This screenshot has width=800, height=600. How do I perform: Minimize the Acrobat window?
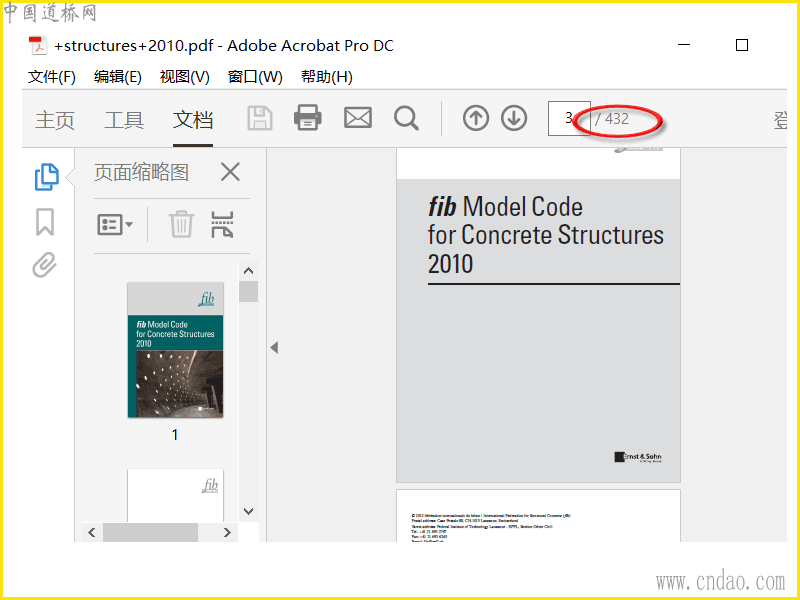[684, 45]
